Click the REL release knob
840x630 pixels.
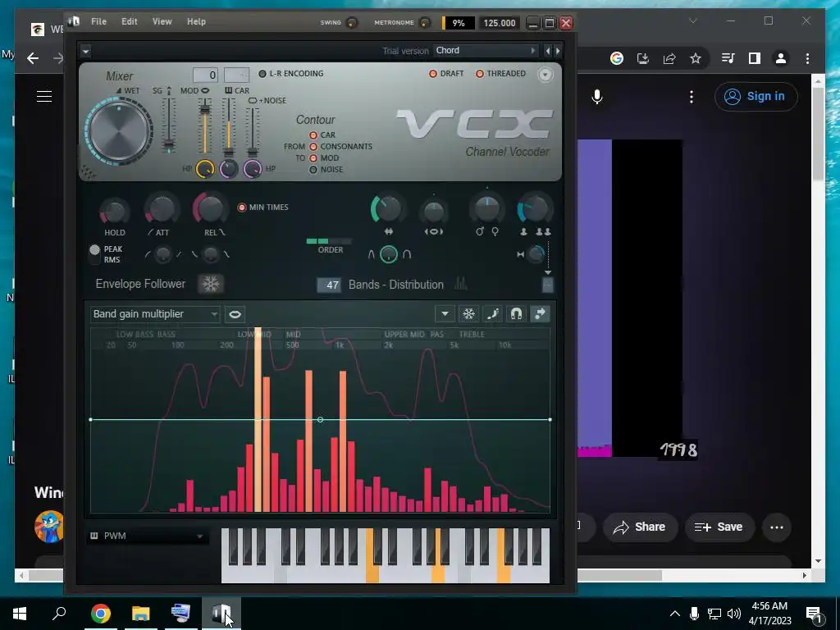[x=210, y=208]
